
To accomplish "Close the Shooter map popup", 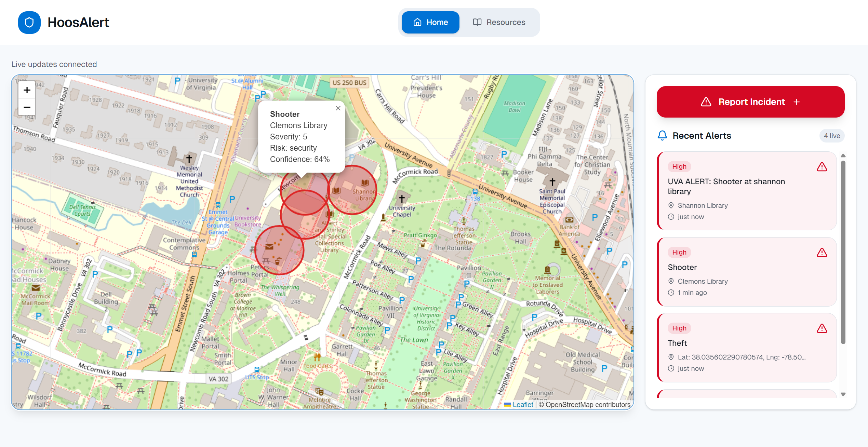I will click(338, 108).
